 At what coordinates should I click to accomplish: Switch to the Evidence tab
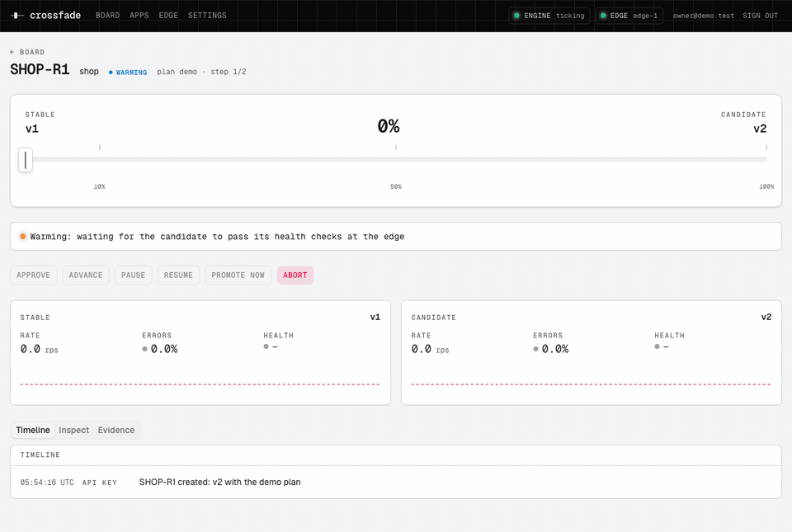coord(116,430)
